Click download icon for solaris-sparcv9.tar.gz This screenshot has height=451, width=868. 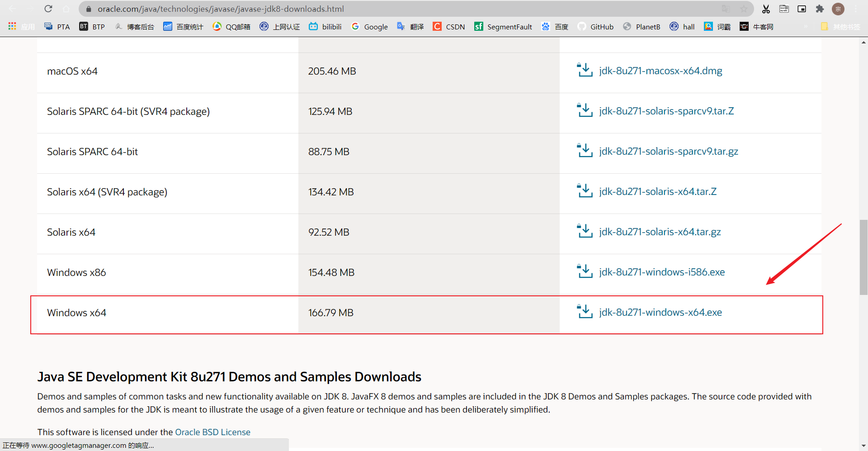[585, 151]
